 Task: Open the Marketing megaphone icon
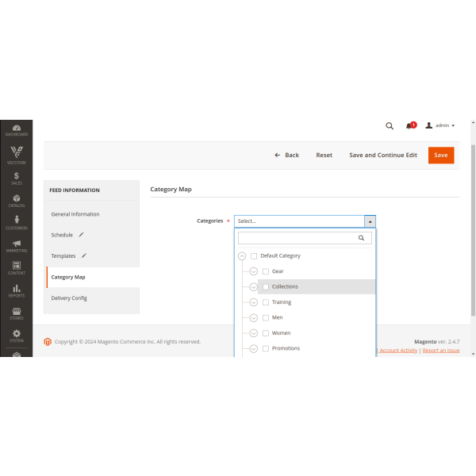click(x=16, y=246)
